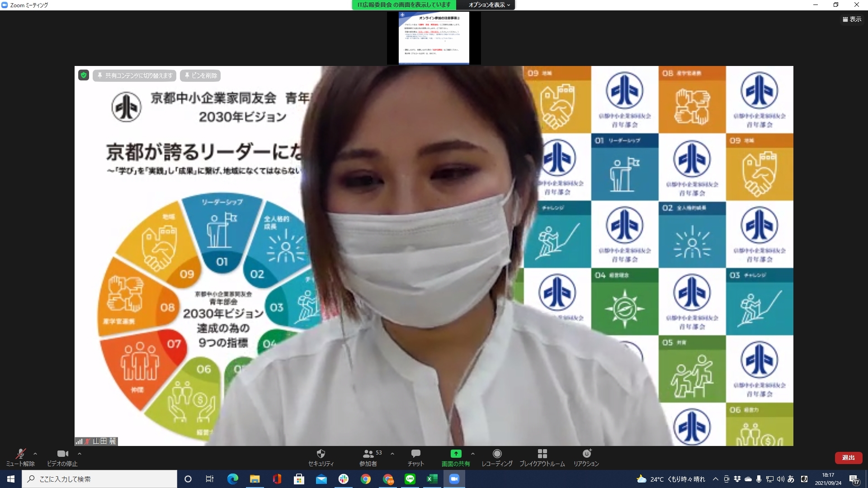The width and height of the screenshot is (868, 488).
Task: Remove the pin (ピンを削除)
Action: pos(200,75)
